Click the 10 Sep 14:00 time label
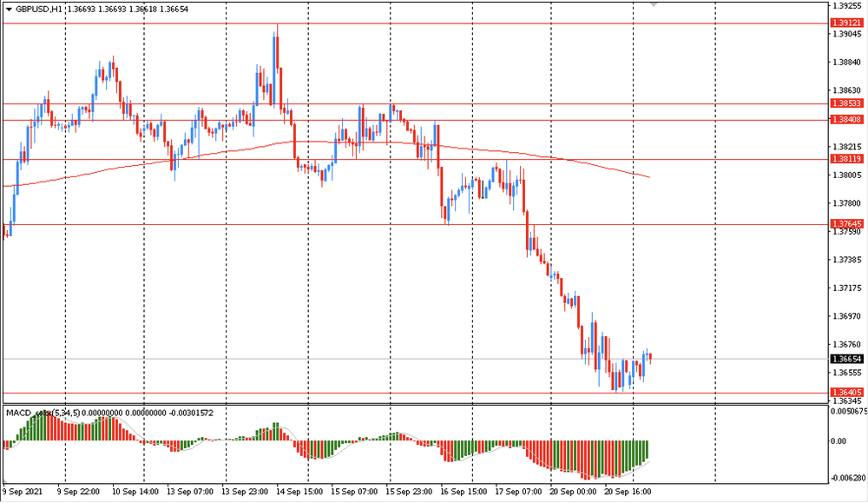The image size is (868, 503). 135,492
